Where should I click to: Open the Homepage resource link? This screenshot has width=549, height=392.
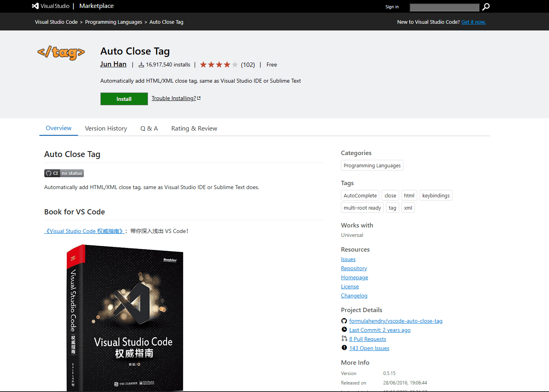pos(355,277)
